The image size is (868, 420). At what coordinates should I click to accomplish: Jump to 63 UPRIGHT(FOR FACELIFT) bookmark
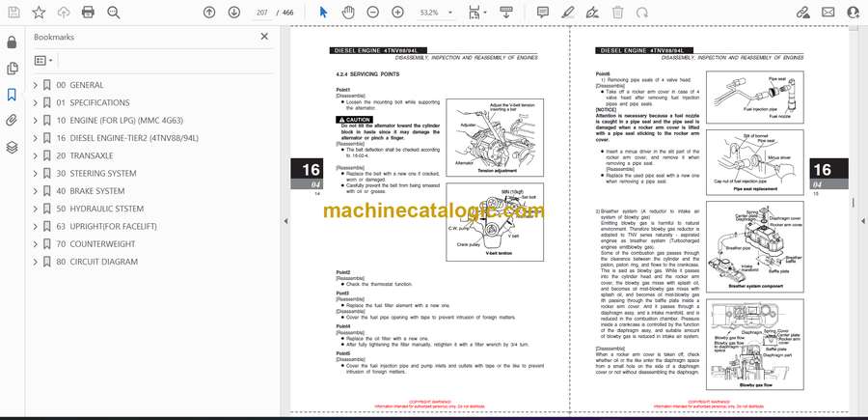[x=106, y=227]
